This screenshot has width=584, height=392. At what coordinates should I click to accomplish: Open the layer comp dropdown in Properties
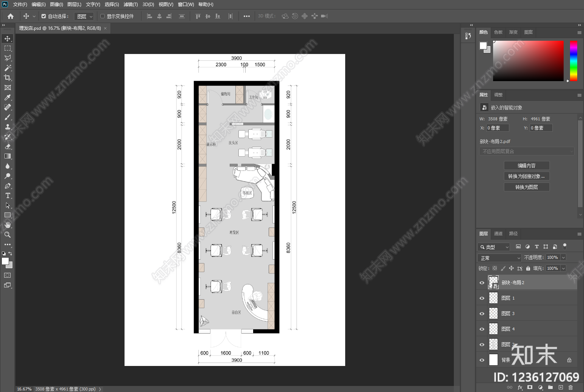527,151
